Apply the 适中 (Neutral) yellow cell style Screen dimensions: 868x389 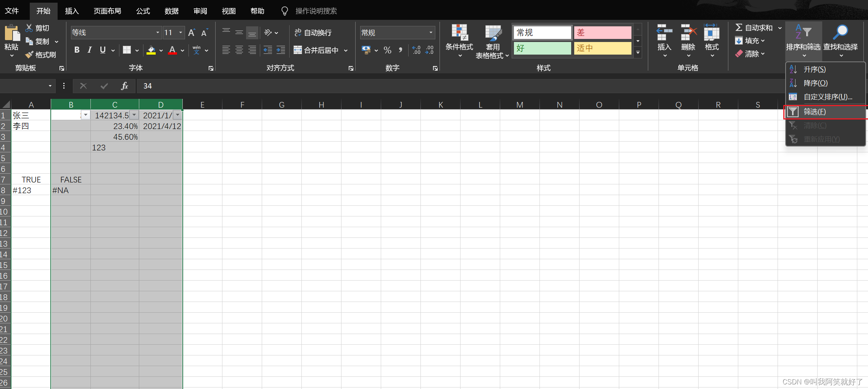pyautogui.click(x=602, y=48)
